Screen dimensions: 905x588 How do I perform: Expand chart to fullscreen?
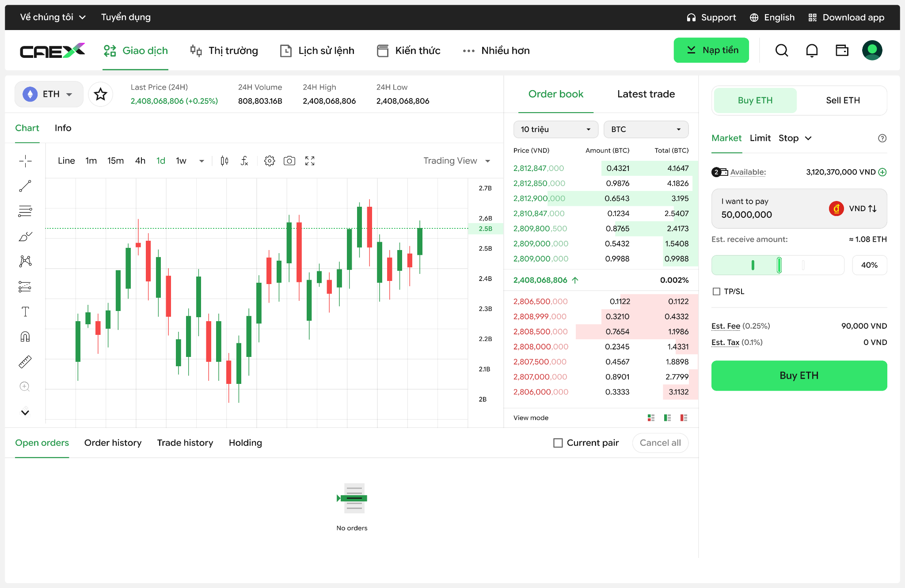click(310, 161)
